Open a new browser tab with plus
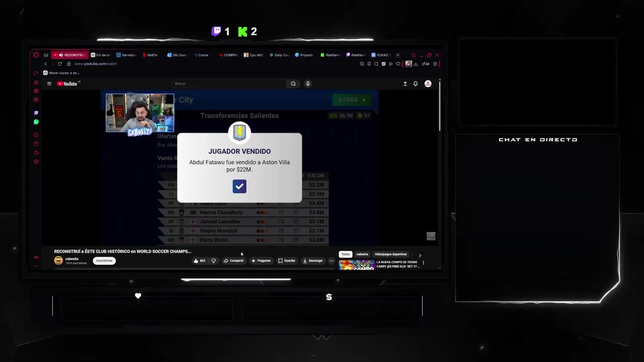Image resolution: width=644 pixels, height=362 pixels. pyautogui.click(x=397, y=55)
